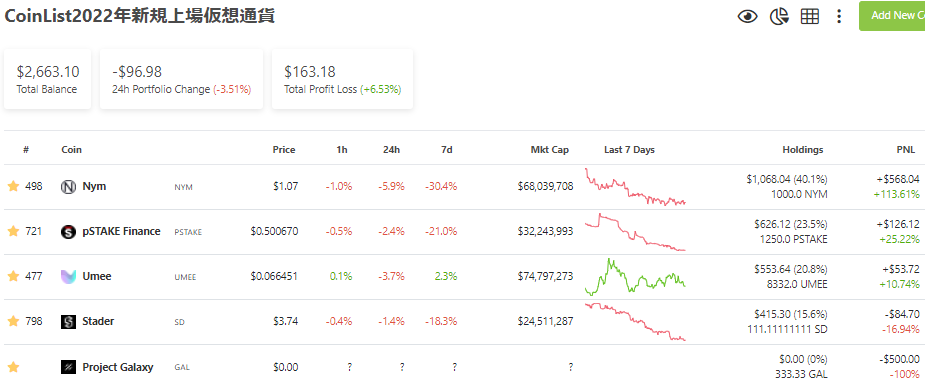Click the Project Galaxy logo icon
Viewport: 925px width, 392px height.
click(x=68, y=367)
